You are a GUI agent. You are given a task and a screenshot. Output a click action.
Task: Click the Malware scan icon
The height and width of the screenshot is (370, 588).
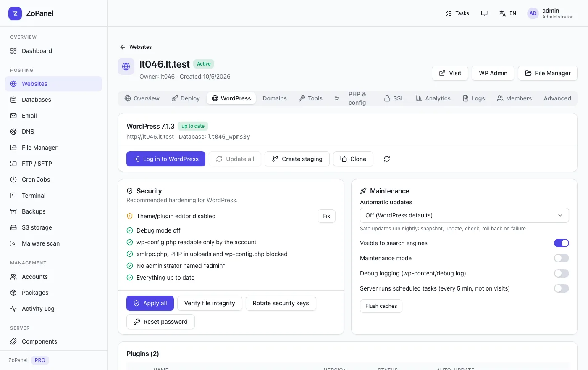(13, 243)
